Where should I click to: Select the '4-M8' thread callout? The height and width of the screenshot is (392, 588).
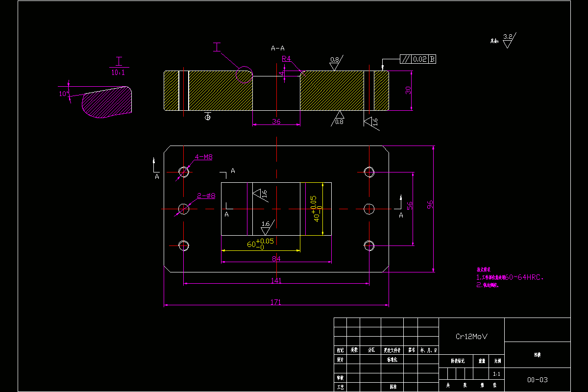[204, 157]
